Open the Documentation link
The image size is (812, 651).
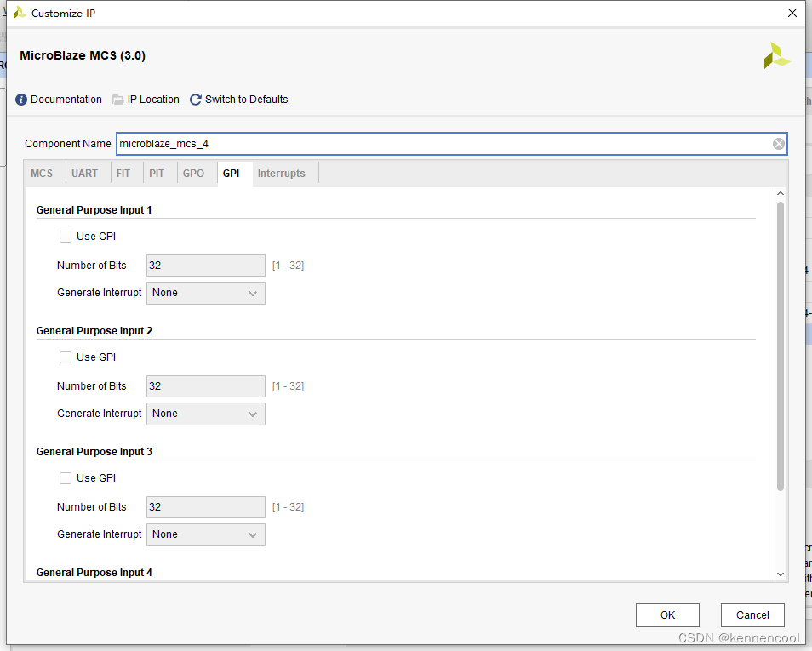pos(66,100)
